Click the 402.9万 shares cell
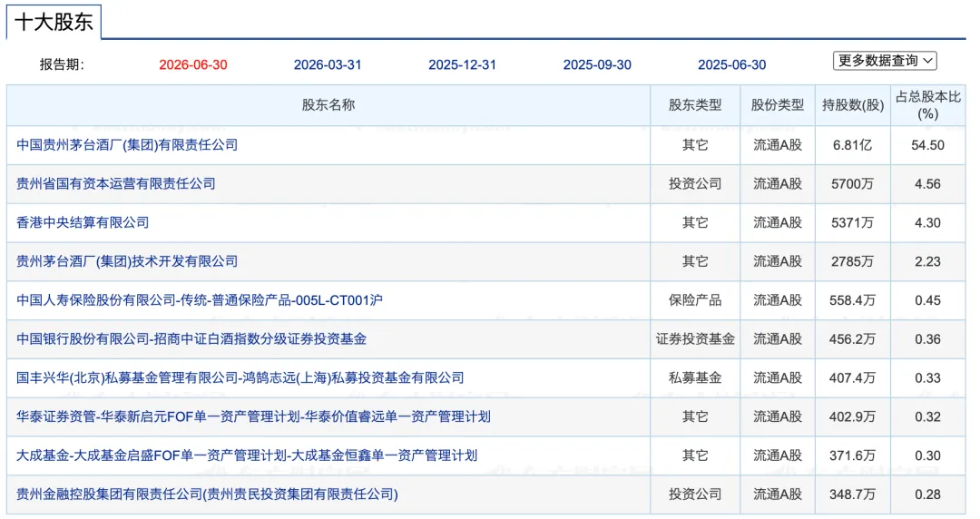This screenshot has height=519, width=980. (852, 416)
